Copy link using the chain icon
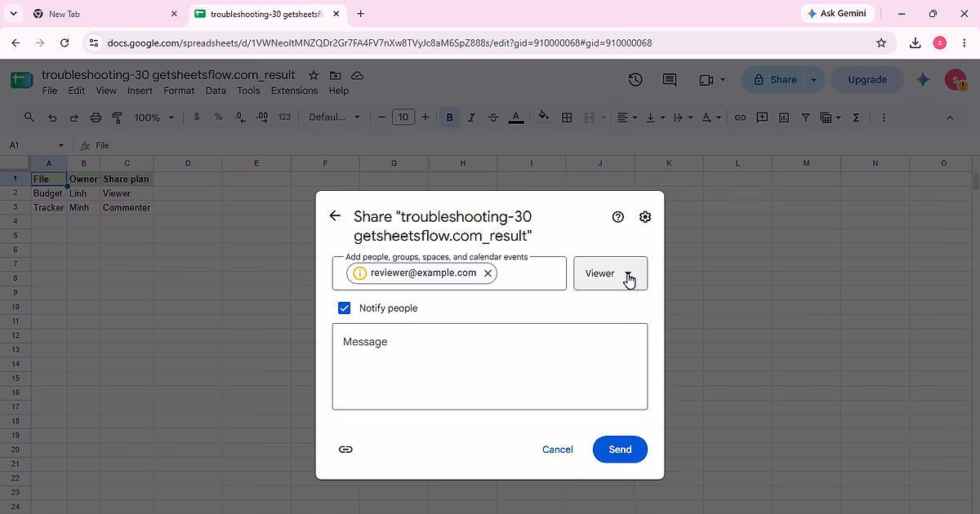Viewport: 980px width, 514px height. [345, 450]
